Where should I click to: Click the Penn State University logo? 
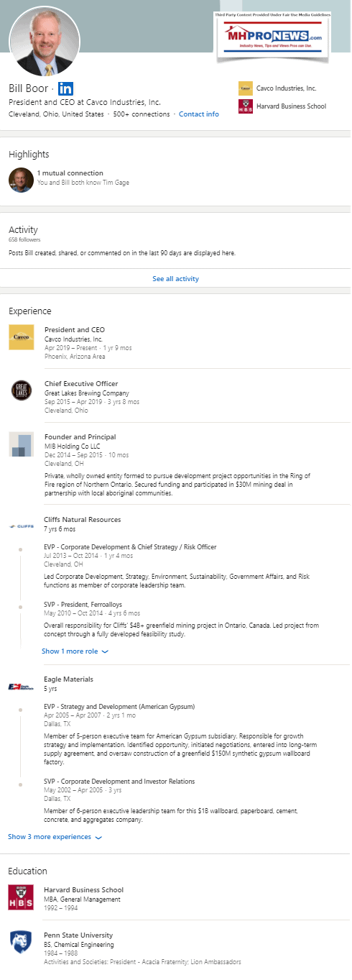point(21,943)
